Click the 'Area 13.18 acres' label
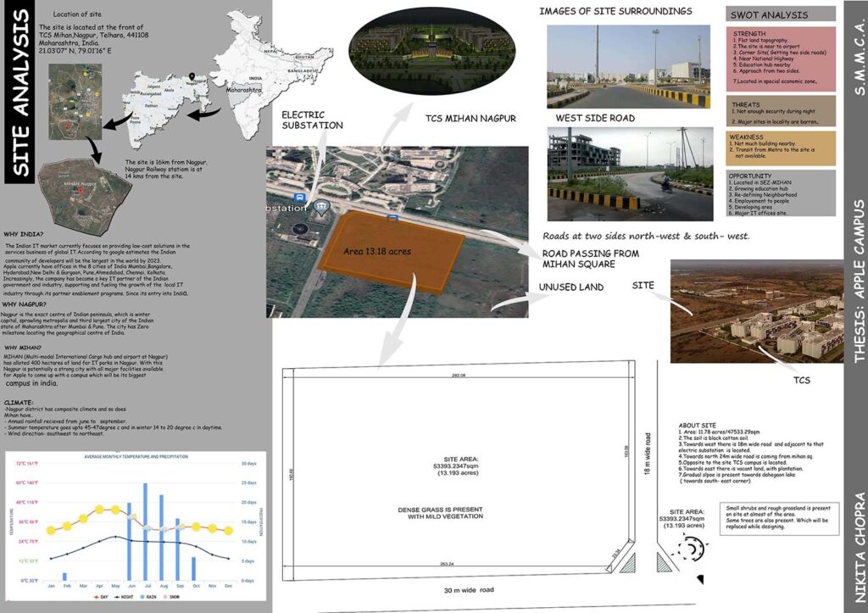This screenshot has height=613, width=868. [x=377, y=252]
